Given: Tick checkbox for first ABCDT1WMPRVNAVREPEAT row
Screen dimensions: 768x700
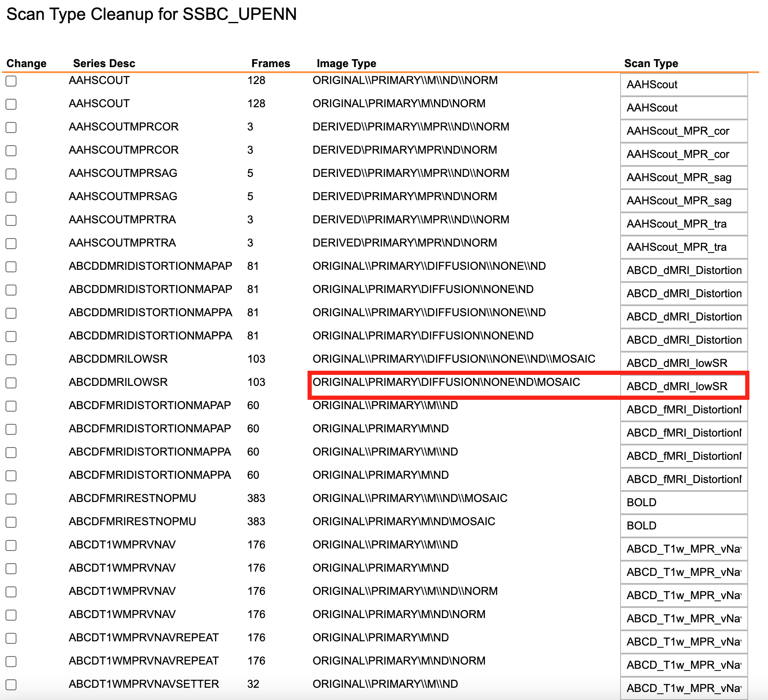Looking at the screenshot, I should tap(11, 638).
